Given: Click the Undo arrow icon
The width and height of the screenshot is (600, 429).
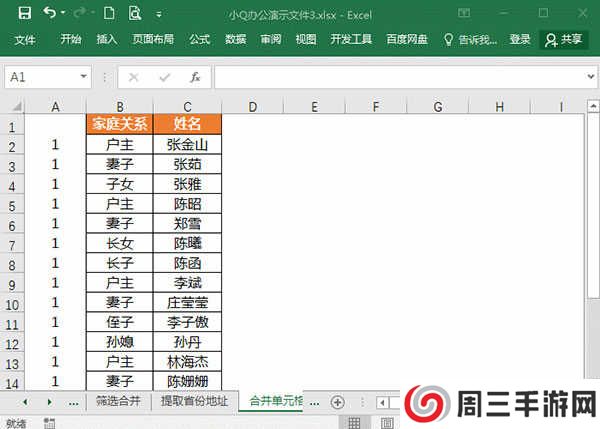Looking at the screenshot, I should click(x=51, y=13).
